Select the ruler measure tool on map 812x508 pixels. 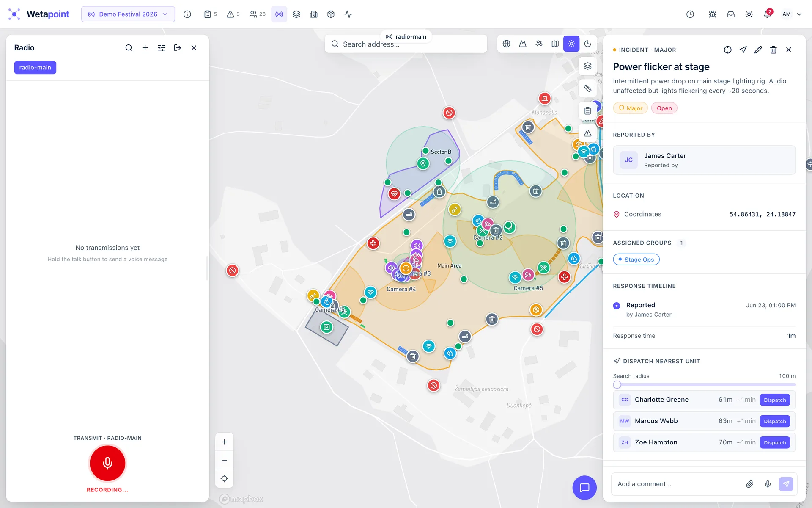tap(587, 88)
